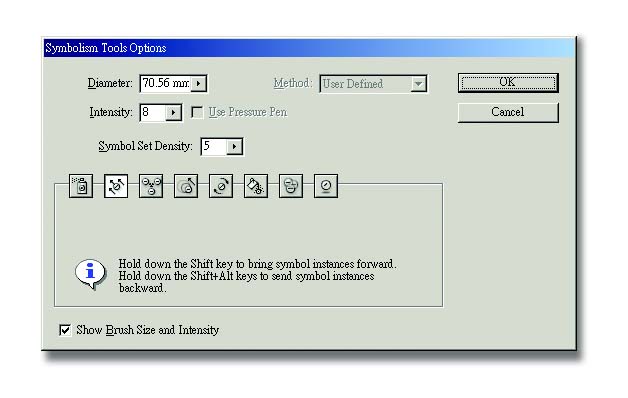Pick the Symbol Styler tool icon
This screenshot has height=398, width=628.
pos(326,186)
